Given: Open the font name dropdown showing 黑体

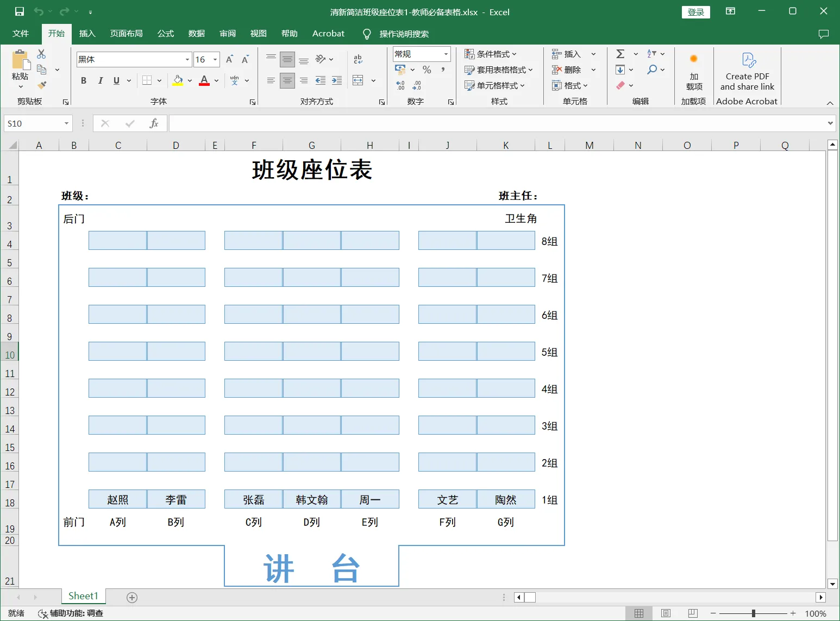Looking at the screenshot, I should (x=187, y=59).
